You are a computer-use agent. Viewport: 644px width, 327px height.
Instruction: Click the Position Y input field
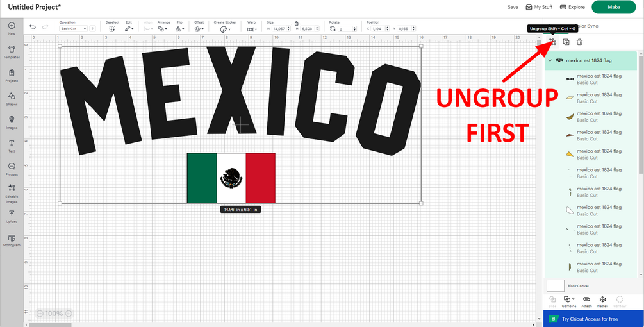click(x=404, y=29)
